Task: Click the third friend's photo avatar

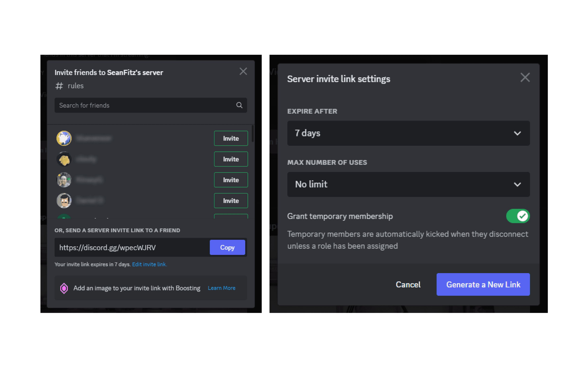Action: click(64, 180)
